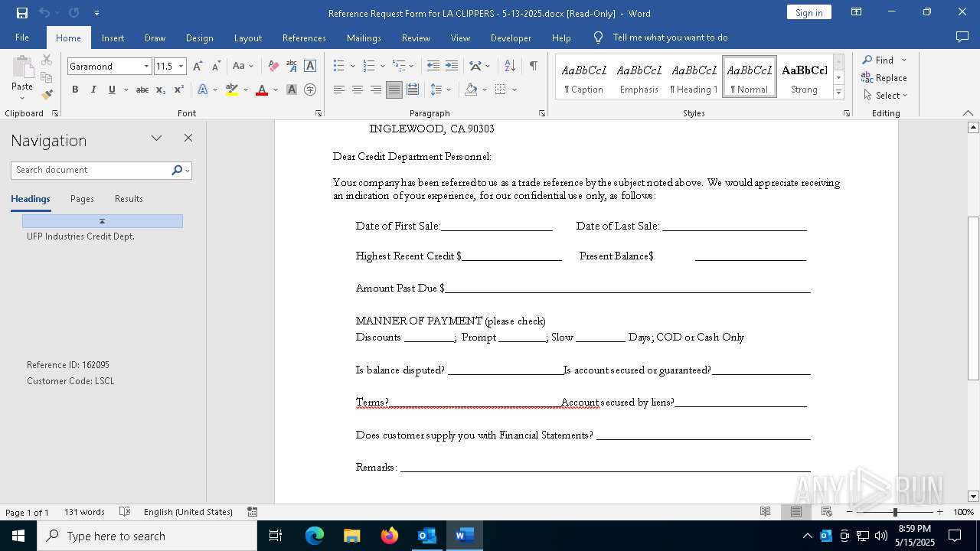
Task: Click the Windows taskbar search box
Action: pyautogui.click(x=147, y=536)
